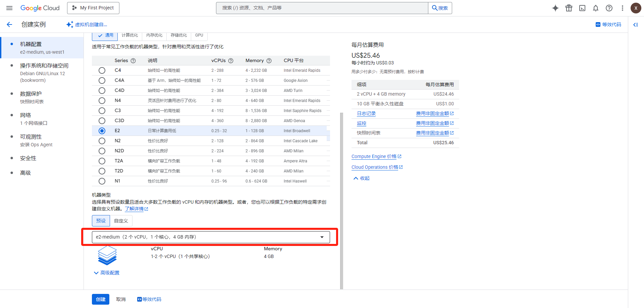Select the E2 series radio button
This screenshot has height=308, width=644.
(102, 131)
